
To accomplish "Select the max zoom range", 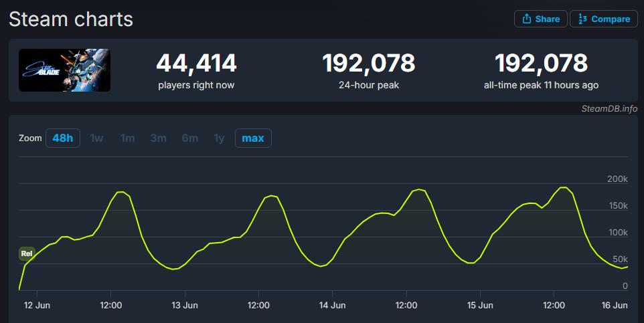I will pyautogui.click(x=252, y=138).
